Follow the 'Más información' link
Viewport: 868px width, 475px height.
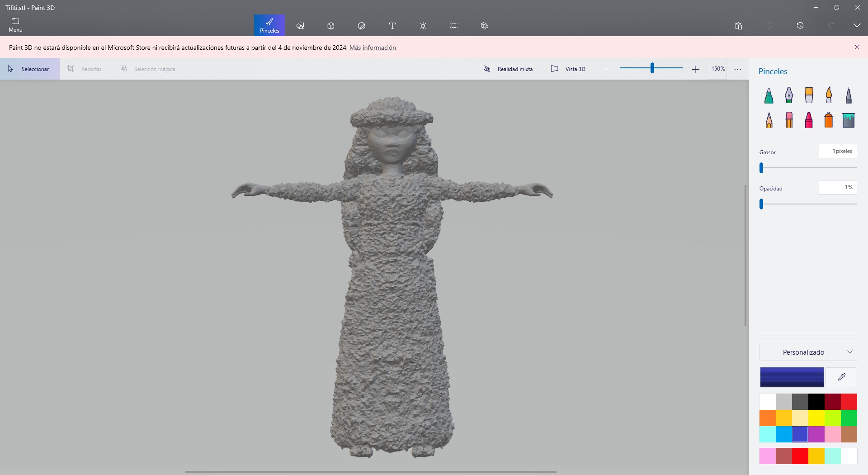click(x=373, y=47)
